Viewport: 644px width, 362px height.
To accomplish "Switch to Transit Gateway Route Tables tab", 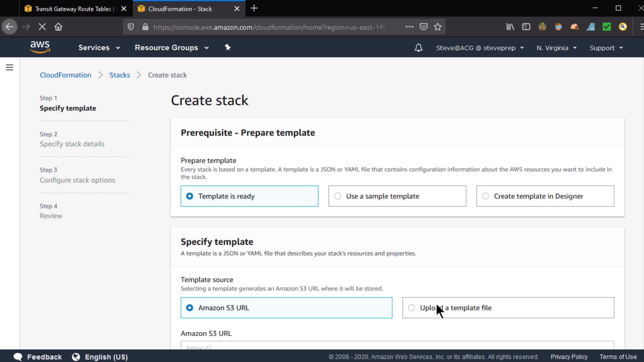I will coord(73,9).
